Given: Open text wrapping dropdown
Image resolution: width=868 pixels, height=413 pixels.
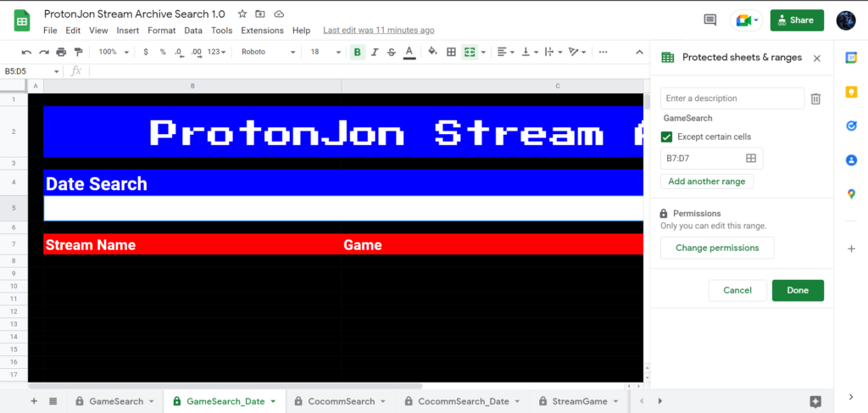Looking at the screenshot, I should pos(554,52).
